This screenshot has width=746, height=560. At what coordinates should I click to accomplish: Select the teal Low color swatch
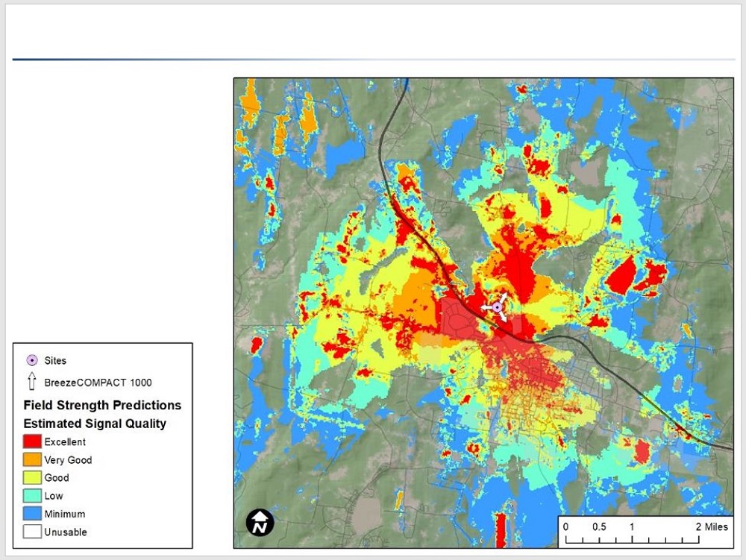tap(32, 495)
